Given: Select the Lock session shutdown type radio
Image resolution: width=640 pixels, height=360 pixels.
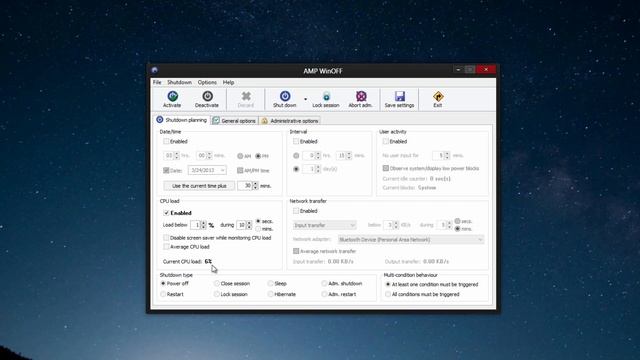Looking at the screenshot, I should [217, 294].
